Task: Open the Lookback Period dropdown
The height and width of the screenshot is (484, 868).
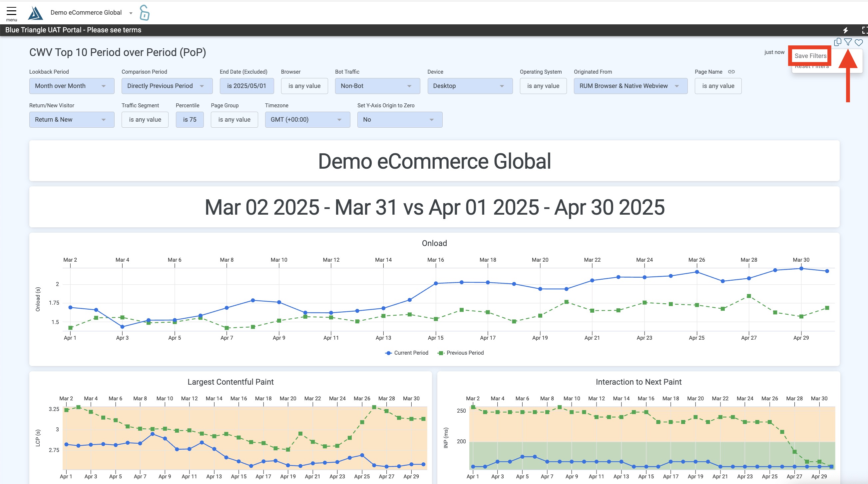Action: (x=72, y=86)
